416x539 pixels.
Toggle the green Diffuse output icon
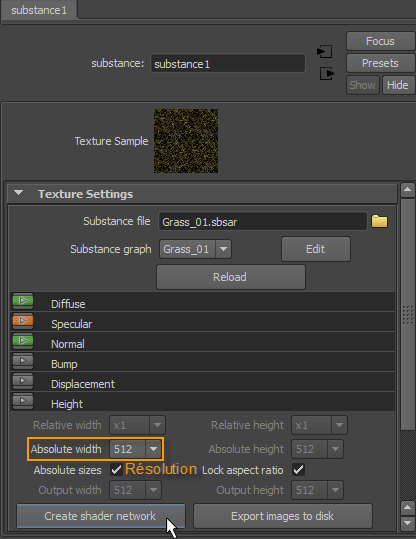(23, 301)
